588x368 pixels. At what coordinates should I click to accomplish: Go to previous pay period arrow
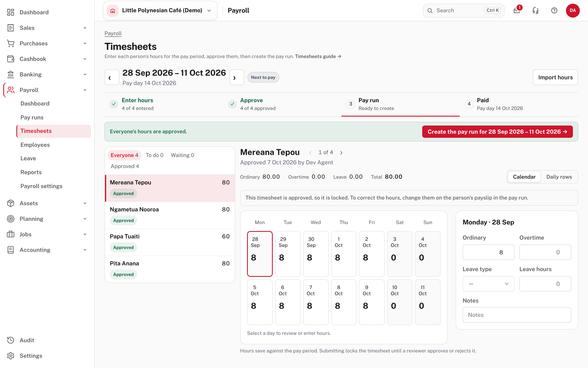pyautogui.click(x=112, y=77)
